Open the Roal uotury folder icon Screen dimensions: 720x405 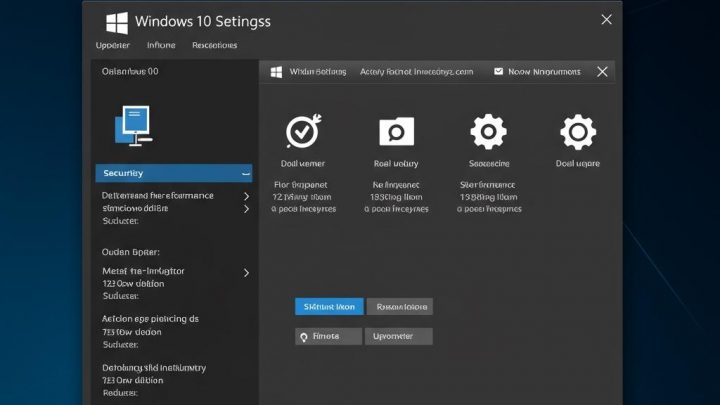coord(397,132)
